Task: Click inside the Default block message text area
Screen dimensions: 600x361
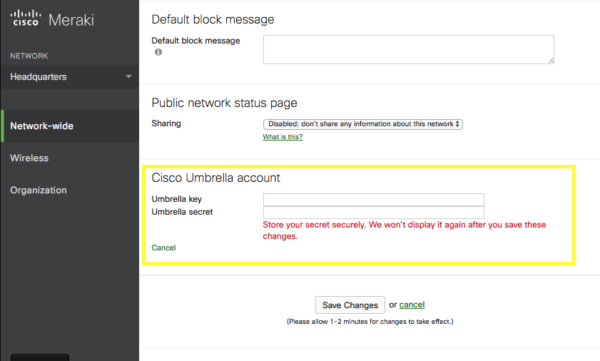Action: click(408, 49)
